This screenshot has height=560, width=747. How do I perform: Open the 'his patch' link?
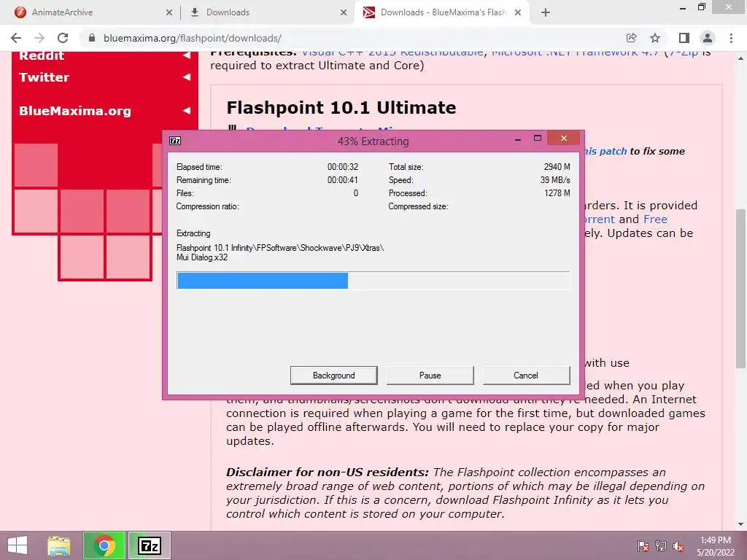[606, 152]
